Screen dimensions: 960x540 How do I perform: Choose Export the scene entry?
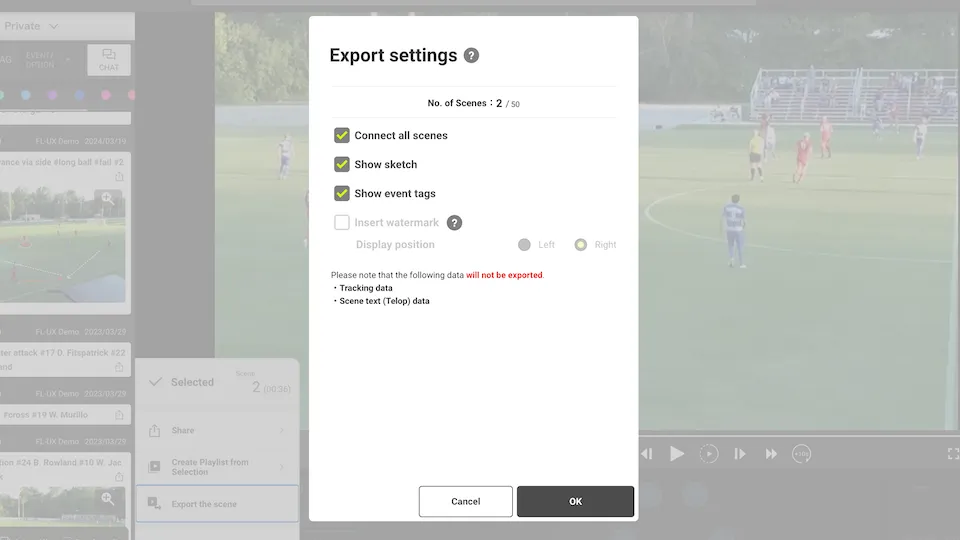pos(217,504)
